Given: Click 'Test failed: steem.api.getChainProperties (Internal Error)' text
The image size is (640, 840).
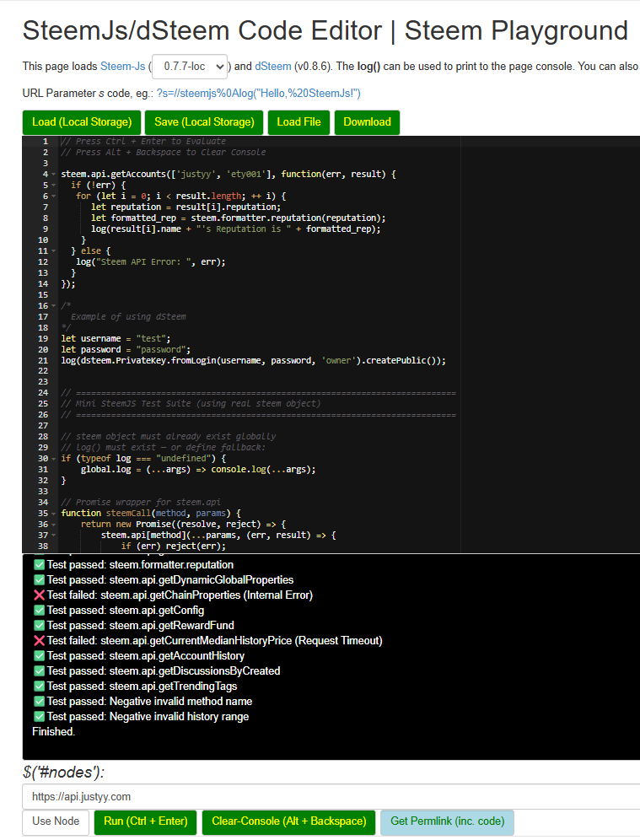Looking at the screenshot, I should coord(180,595).
